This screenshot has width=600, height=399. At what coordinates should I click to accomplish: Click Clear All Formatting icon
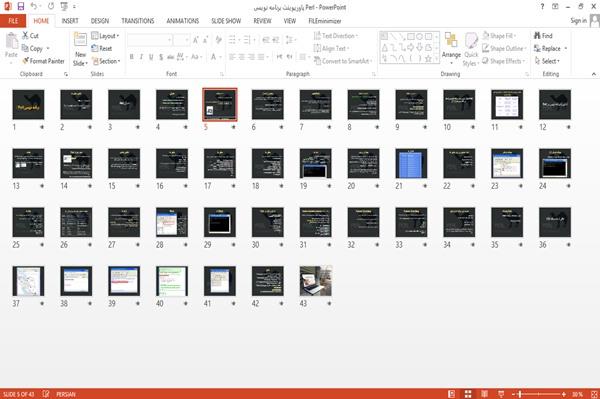pyautogui.click(x=218, y=40)
